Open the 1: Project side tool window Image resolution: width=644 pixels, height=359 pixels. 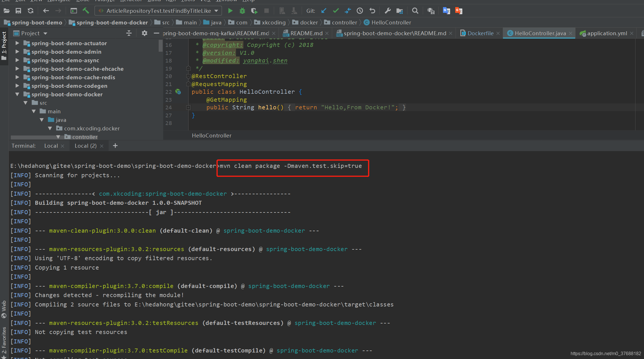point(4,45)
